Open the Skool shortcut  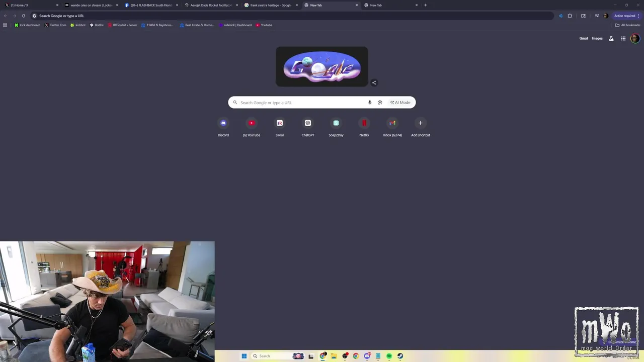coord(280,127)
